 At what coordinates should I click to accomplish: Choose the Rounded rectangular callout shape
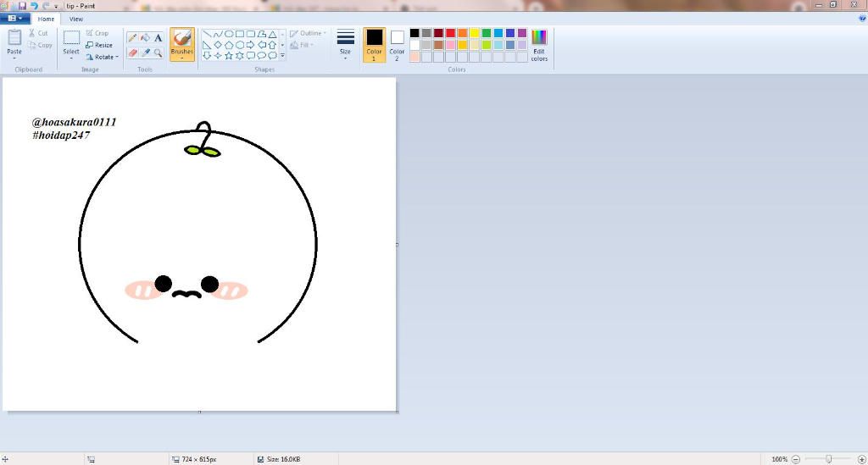[250, 55]
